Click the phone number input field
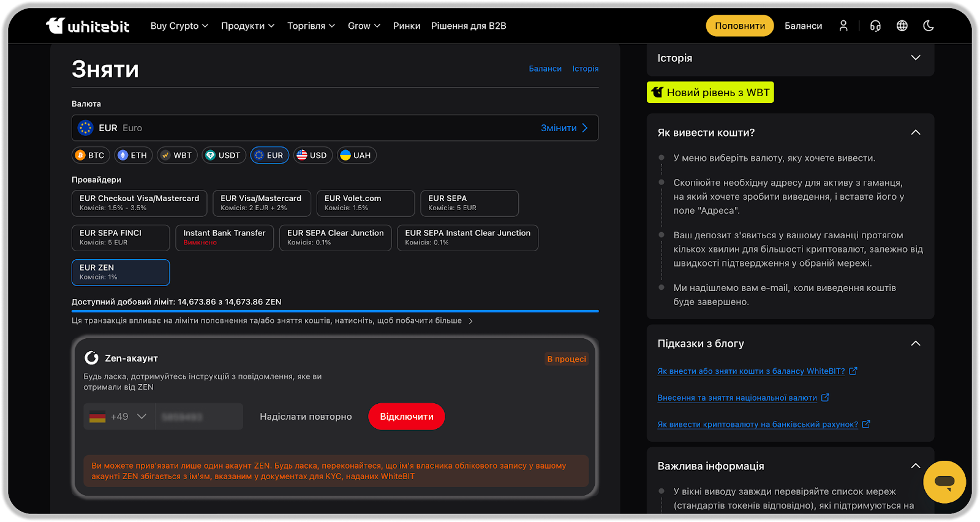Screen dimensions: 980x522 199,417
